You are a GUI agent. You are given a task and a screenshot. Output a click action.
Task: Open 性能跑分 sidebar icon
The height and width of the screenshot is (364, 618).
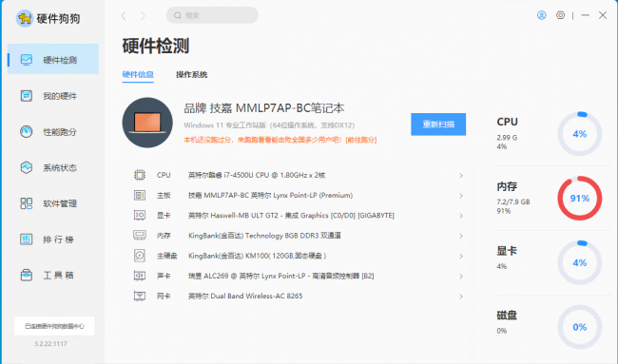coord(27,131)
